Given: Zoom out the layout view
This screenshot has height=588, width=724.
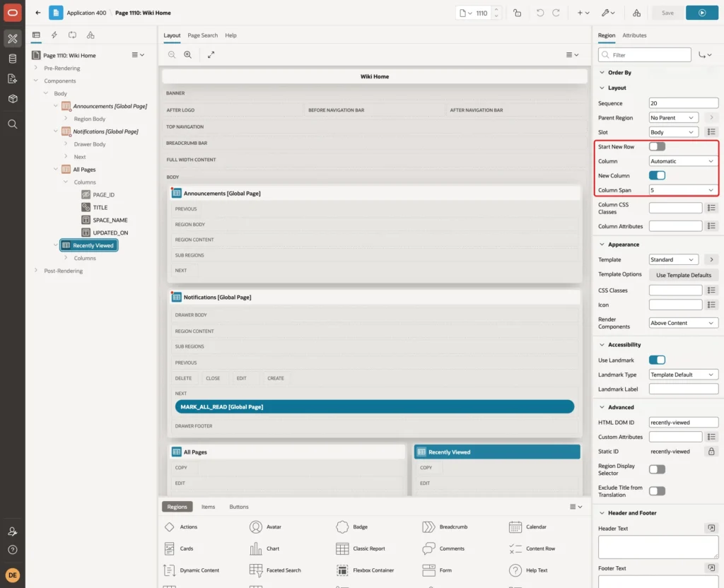Looking at the screenshot, I should (x=172, y=54).
